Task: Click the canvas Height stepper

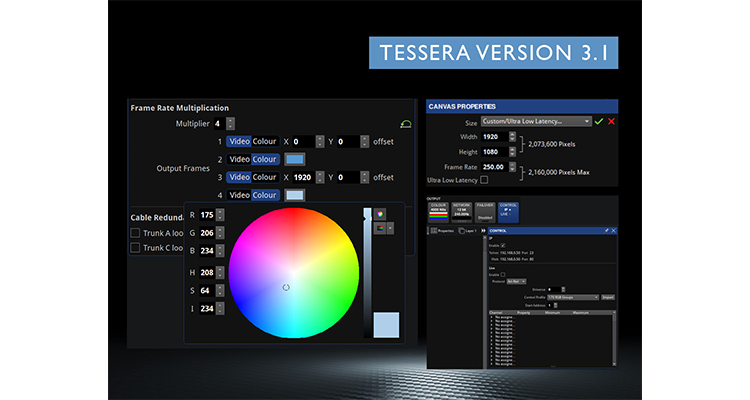Action: [512, 152]
